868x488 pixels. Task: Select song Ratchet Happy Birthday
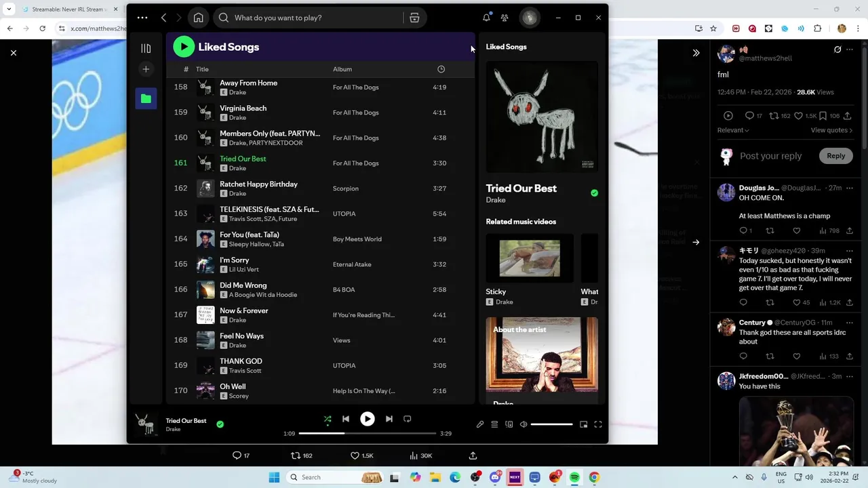pyautogui.click(x=258, y=184)
